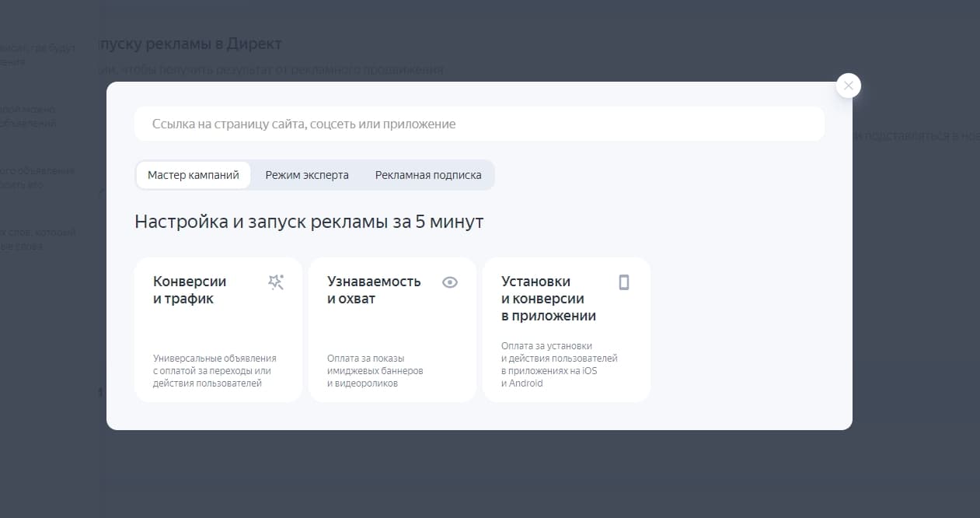Tap the phone symbol beside Установки и конверсии
The image size is (980, 518).
click(623, 282)
